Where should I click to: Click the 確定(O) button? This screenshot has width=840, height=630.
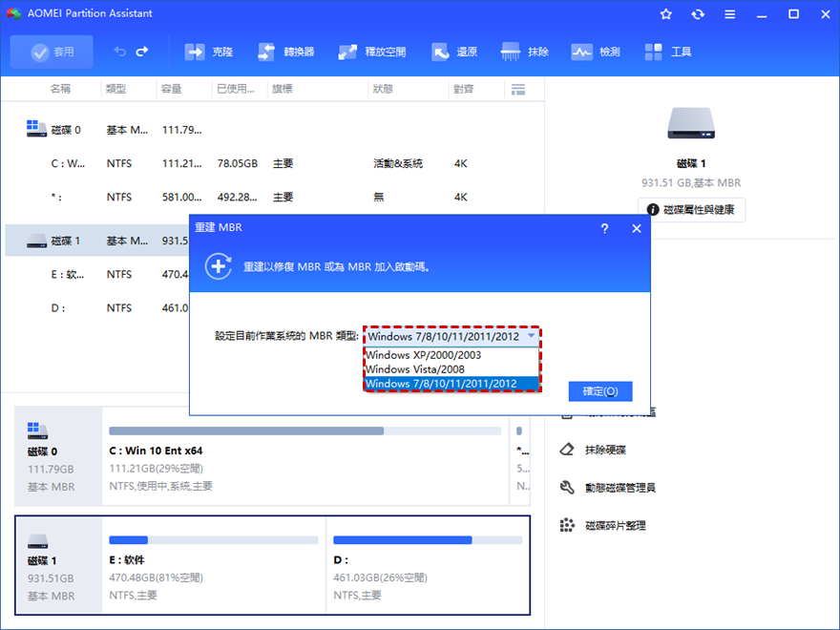pyautogui.click(x=600, y=391)
